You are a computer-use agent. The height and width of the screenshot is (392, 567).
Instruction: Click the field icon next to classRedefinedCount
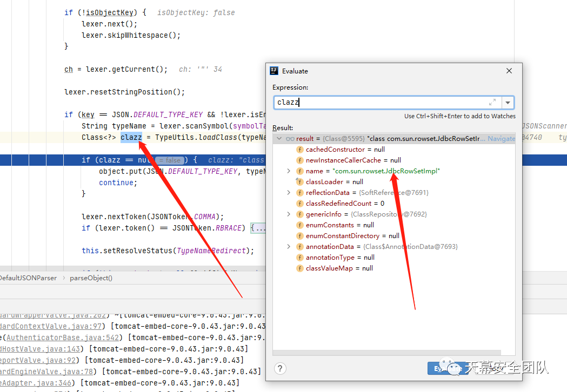[299, 204]
